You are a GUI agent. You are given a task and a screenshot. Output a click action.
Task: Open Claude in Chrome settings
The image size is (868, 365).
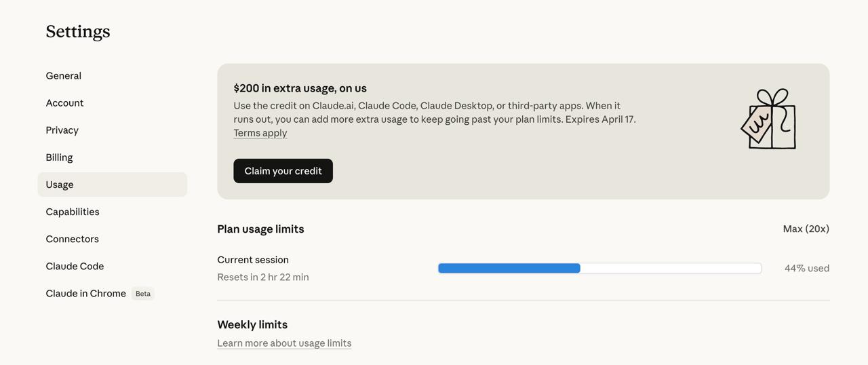point(86,293)
